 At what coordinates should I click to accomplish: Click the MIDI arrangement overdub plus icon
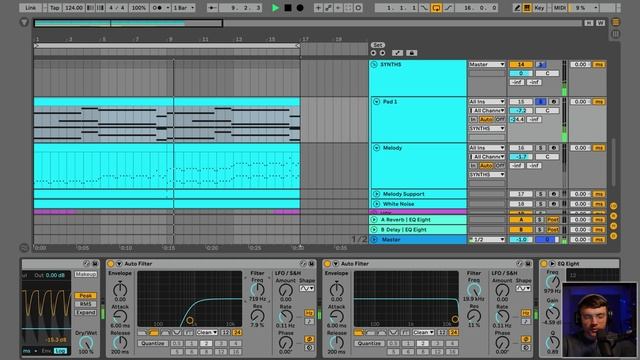(x=318, y=8)
